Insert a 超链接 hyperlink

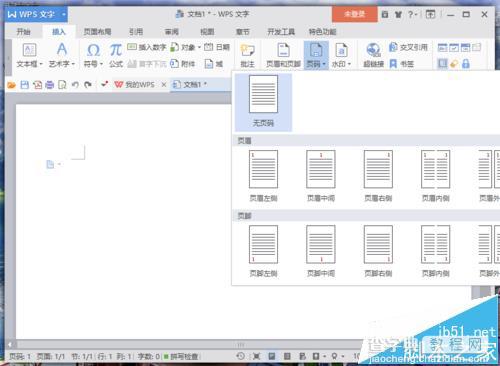click(x=373, y=55)
